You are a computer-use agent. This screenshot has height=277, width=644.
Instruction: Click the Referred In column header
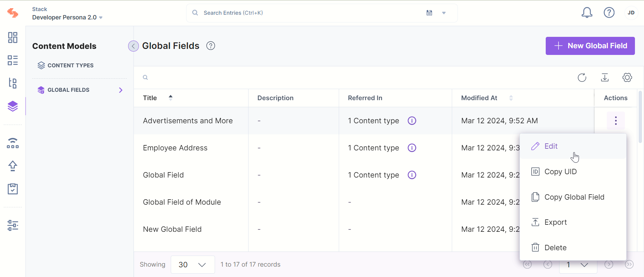[x=365, y=98]
